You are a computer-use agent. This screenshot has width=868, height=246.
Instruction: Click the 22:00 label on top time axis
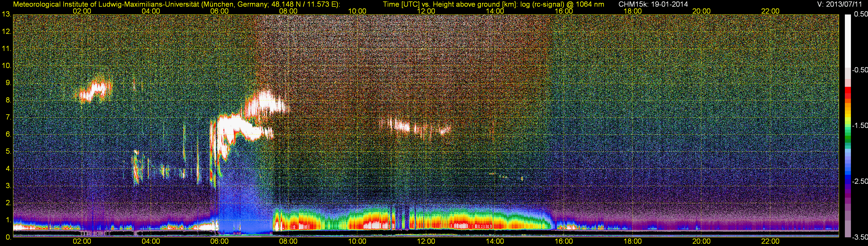770,11
